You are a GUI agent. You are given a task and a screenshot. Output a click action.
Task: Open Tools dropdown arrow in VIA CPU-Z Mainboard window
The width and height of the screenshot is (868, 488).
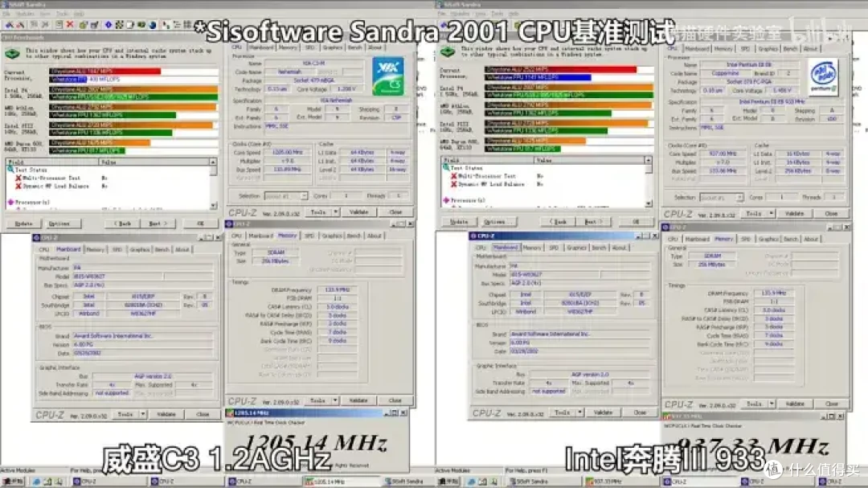click(x=142, y=414)
